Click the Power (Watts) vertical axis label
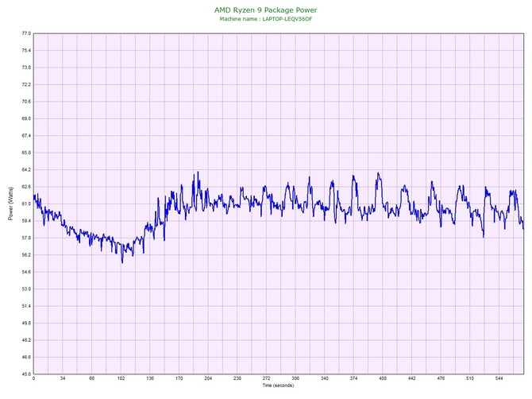 tap(10, 203)
